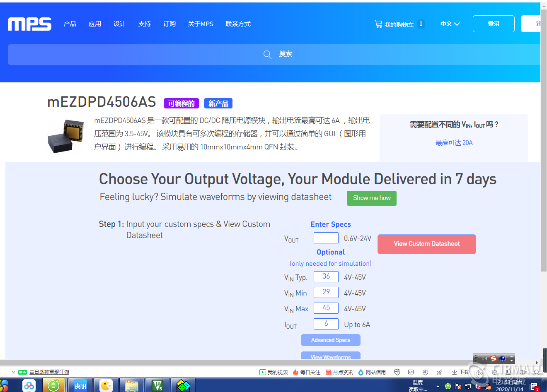Expand the status bar news chevron
547x392 pixels.
[13, 372]
